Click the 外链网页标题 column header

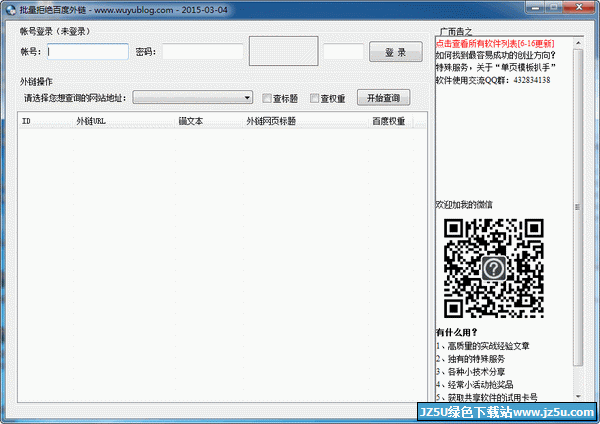(305, 121)
